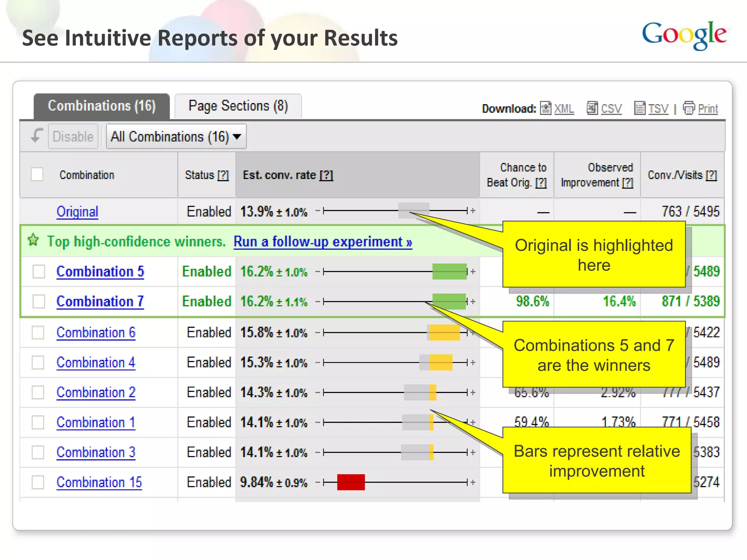Click the 771 / 5458 conversions value
Viewport: 747px width, 560px height.
690,422
